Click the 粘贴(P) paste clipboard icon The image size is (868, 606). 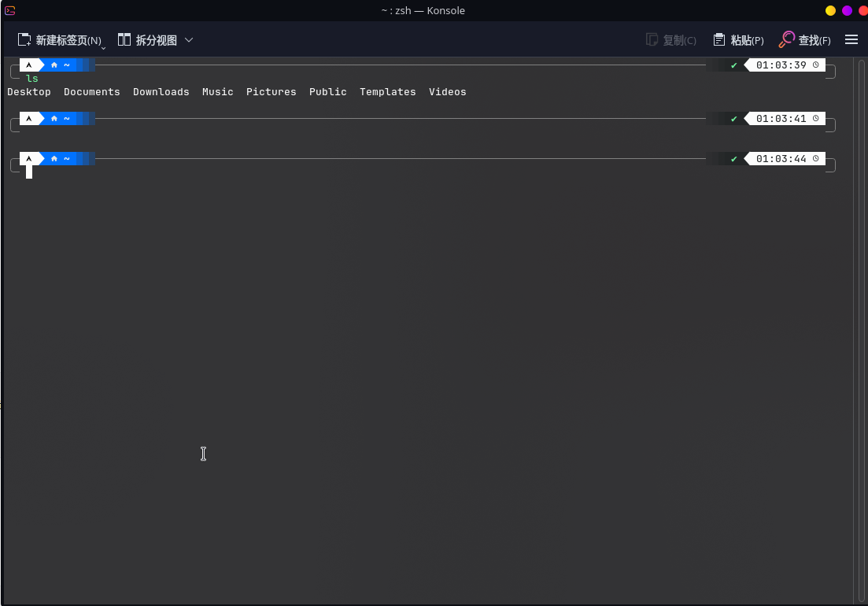click(x=719, y=40)
